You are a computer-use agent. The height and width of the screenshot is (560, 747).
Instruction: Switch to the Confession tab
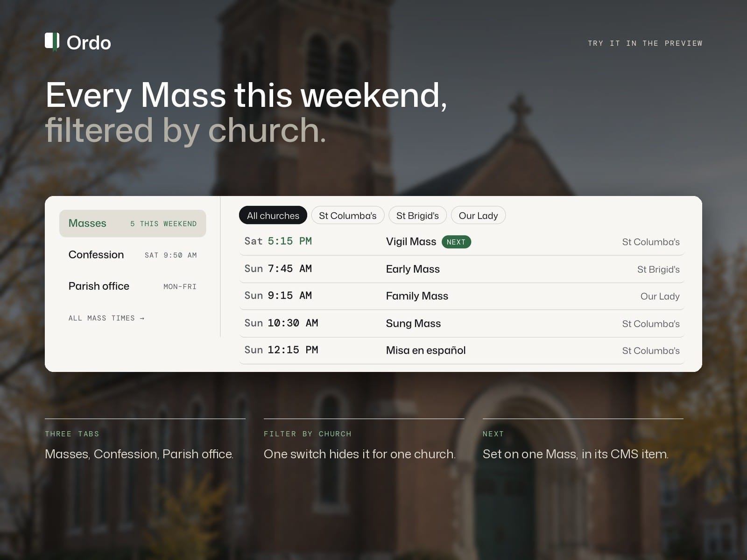(x=133, y=255)
